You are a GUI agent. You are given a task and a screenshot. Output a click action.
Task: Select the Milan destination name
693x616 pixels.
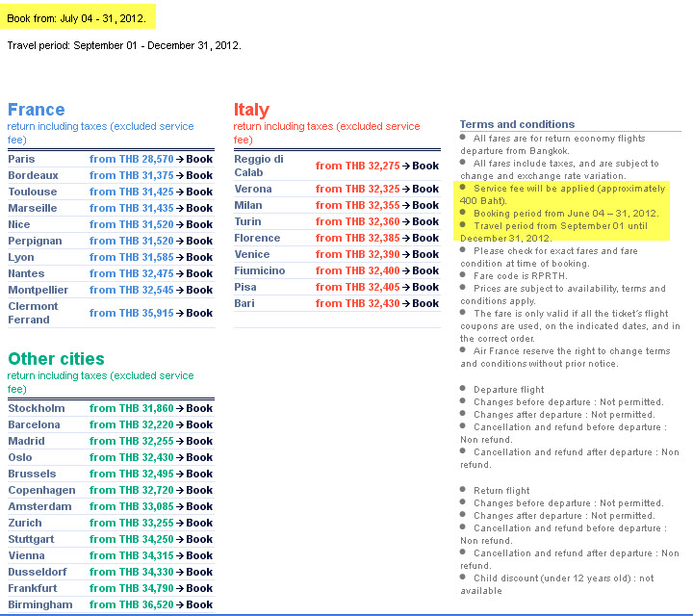(x=248, y=205)
